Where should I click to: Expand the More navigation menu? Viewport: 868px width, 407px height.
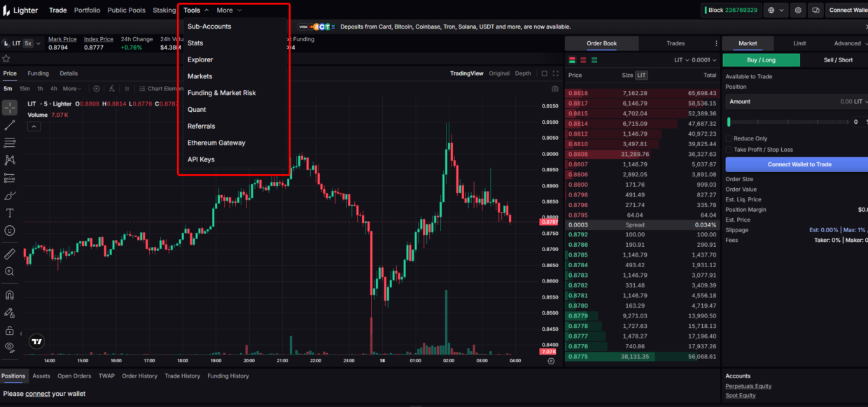[x=229, y=10]
